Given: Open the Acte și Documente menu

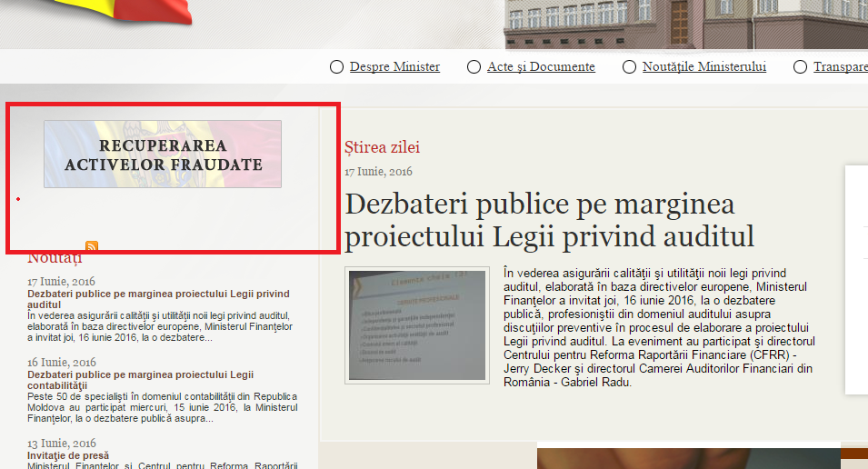Looking at the screenshot, I should coord(541,67).
